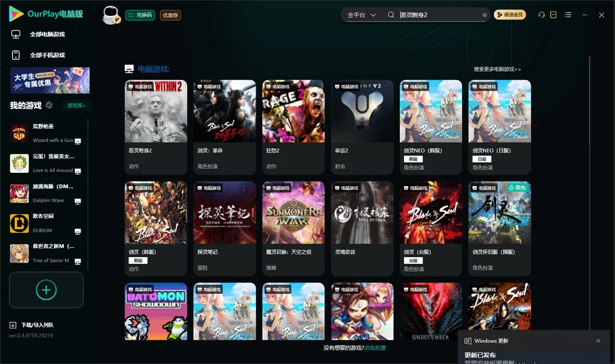Open the 剑灵怀旧服 (国服) game card
The image size is (615, 364).
pyautogui.click(x=499, y=229)
